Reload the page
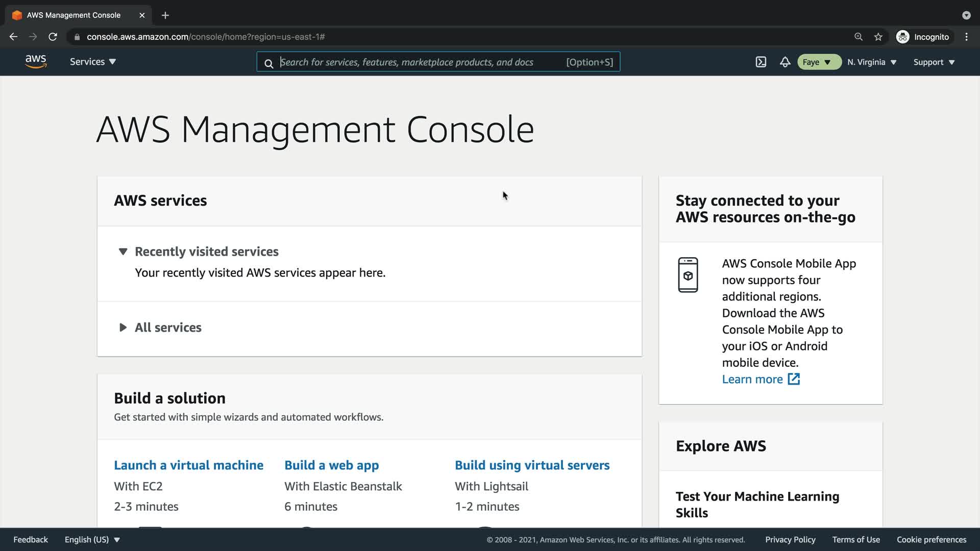Screen dimensions: 980x551 [x=53, y=37]
